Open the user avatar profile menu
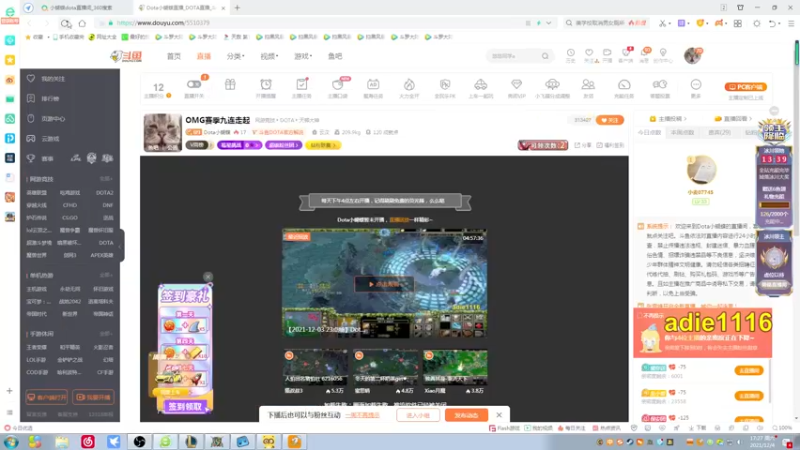The height and width of the screenshot is (450, 800). pyautogui.click(x=692, y=55)
